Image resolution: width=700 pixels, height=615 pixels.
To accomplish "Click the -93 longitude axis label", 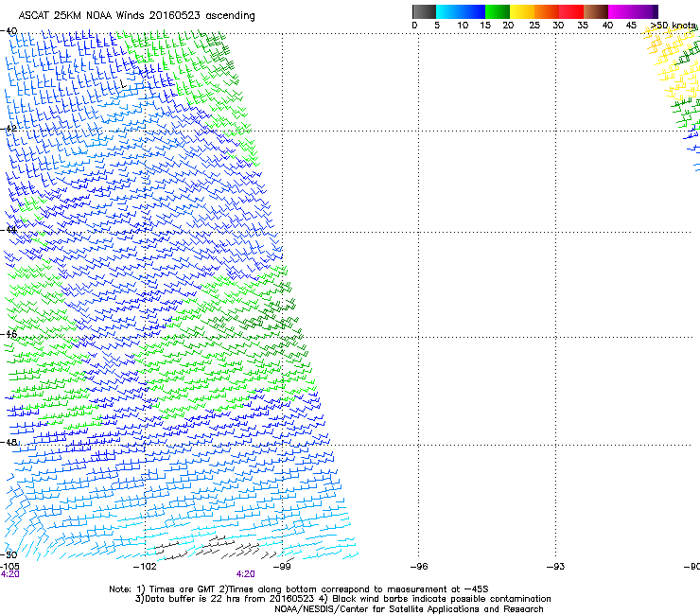I will pyautogui.click(x=555, y=567).
